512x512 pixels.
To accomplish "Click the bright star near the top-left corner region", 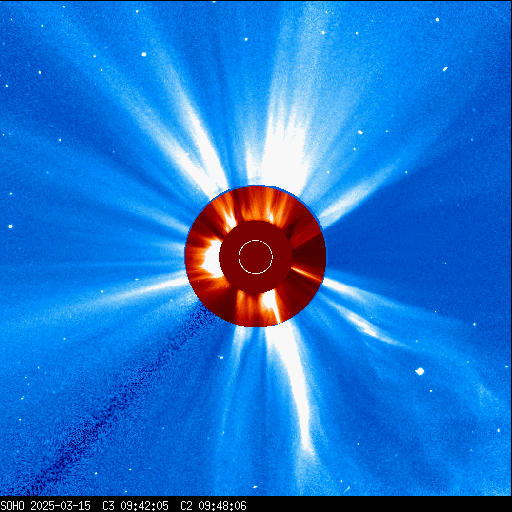I will (x=144, y=54).
